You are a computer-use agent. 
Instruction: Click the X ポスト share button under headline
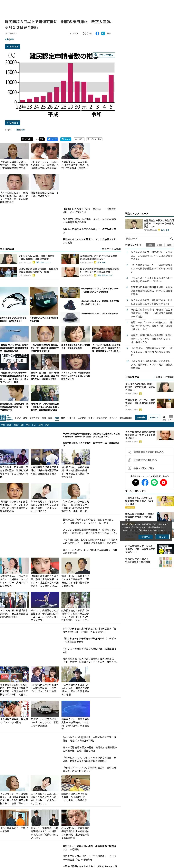point(74,33)
